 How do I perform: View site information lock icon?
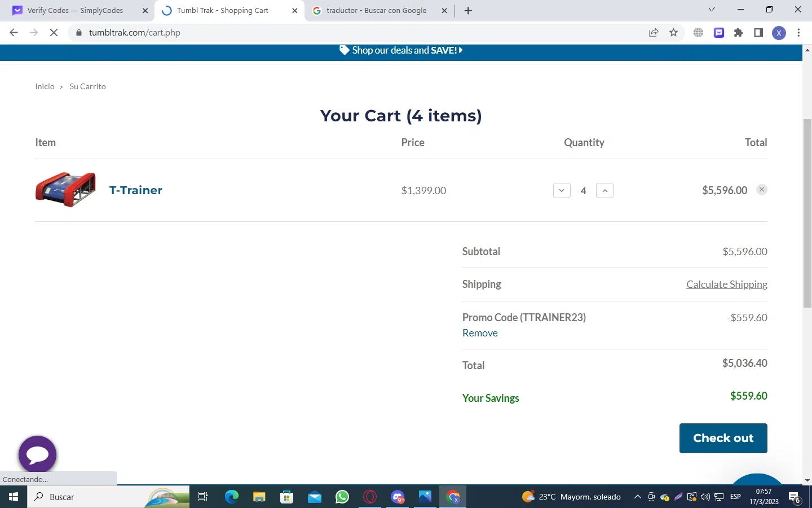pos(79,33)
